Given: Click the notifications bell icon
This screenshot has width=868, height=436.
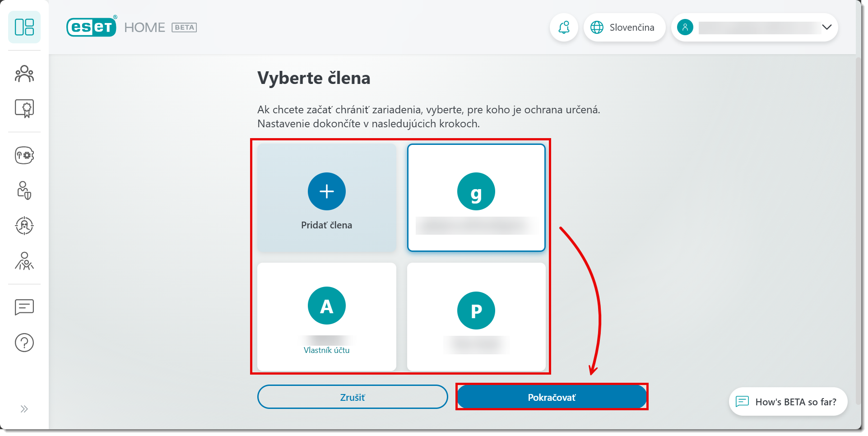Looking at the screenshot, I should 564,28.
